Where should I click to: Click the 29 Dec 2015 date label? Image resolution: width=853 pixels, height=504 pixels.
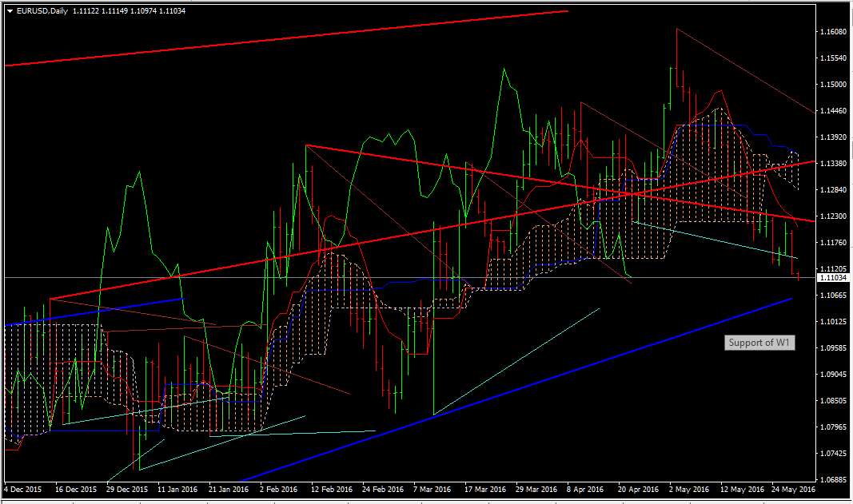coord(127,490)
